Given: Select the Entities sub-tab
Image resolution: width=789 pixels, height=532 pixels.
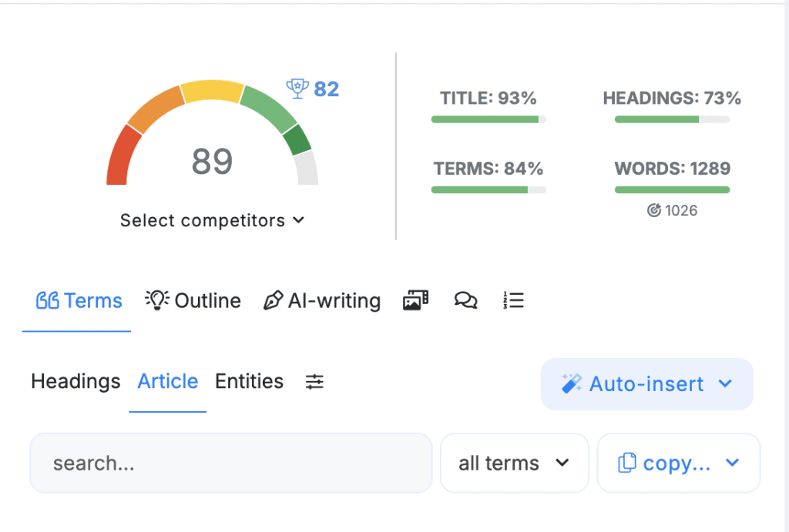Looking at the screenshot, I should click(249, 382).
